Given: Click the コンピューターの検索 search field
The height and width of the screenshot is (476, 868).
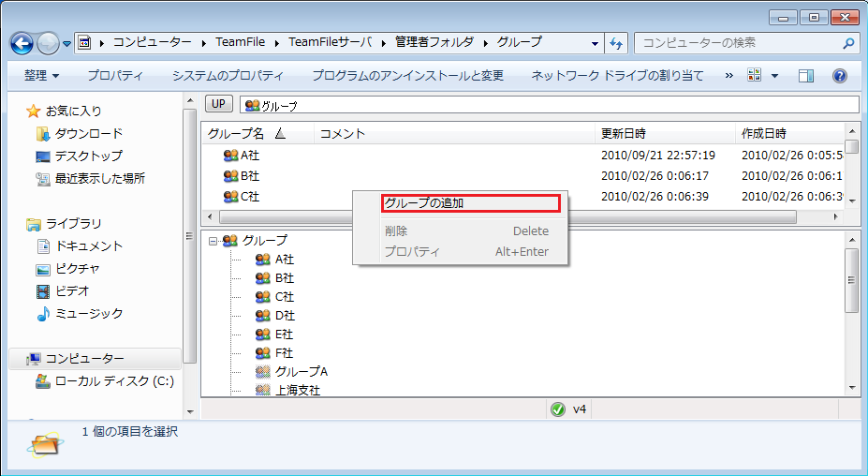Looking at the screenshot, I should click(x=740, y=43).
